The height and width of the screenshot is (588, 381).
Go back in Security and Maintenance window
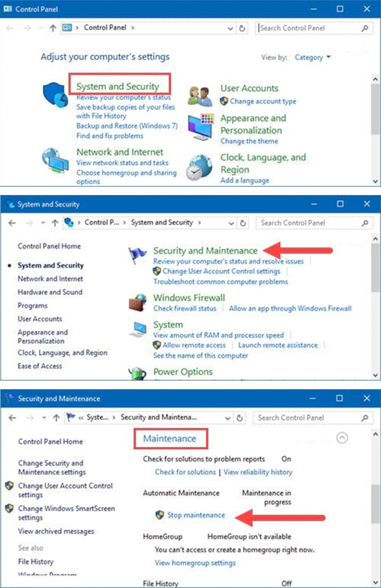tap(12, 418)
